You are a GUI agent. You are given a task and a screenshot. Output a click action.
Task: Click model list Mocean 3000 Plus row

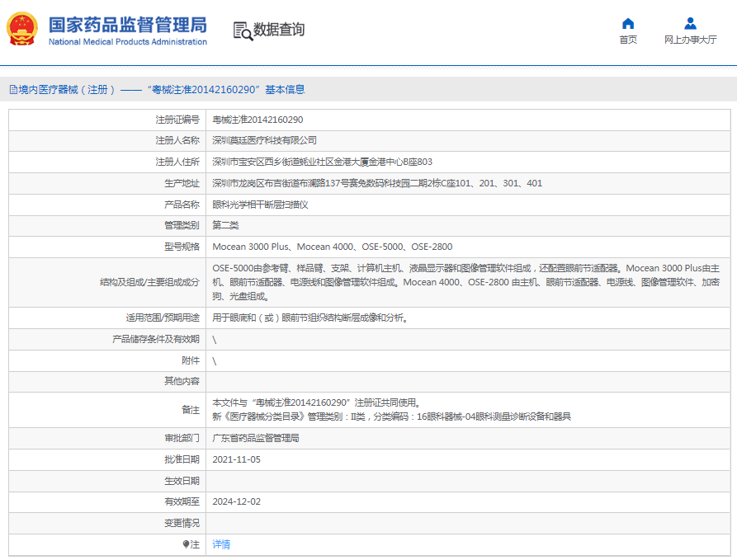click(332, 247)
